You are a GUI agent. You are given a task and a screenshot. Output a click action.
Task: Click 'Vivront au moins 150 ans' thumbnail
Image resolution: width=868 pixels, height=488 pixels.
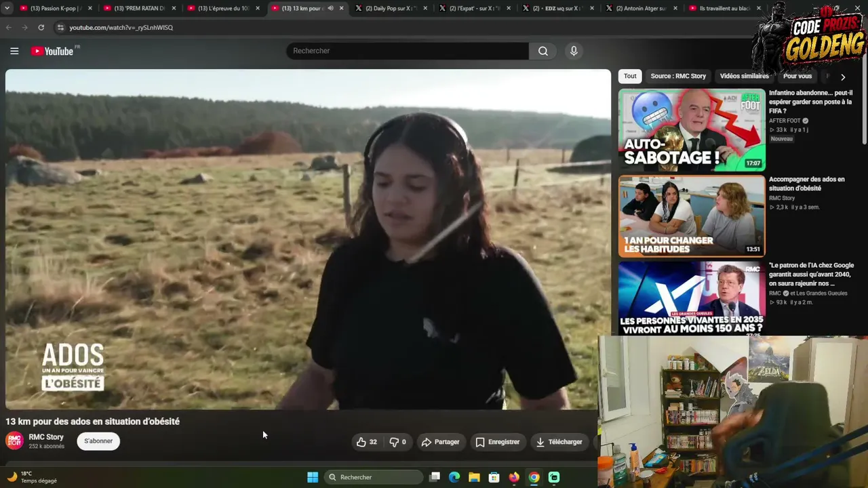pos(692,298)
